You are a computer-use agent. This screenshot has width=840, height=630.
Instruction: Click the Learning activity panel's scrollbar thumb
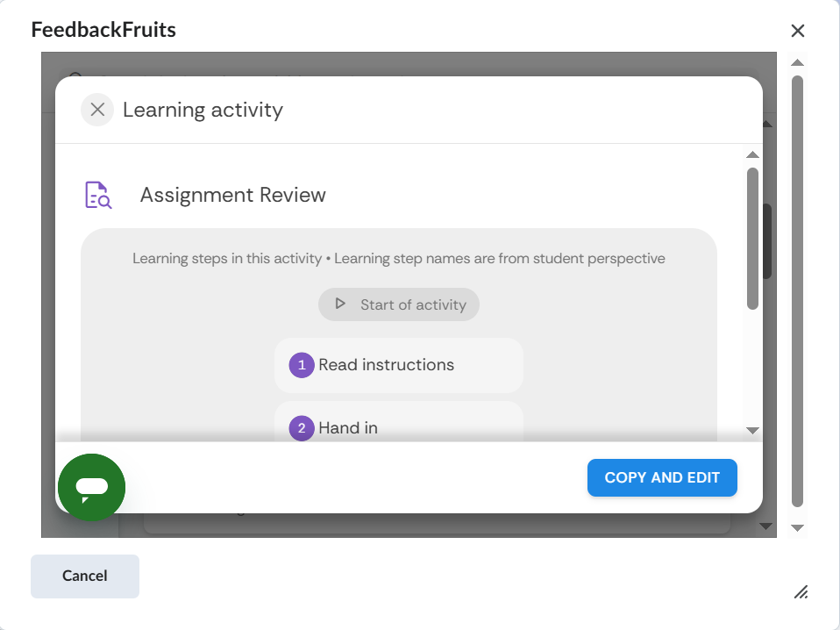tap(752, 237)
